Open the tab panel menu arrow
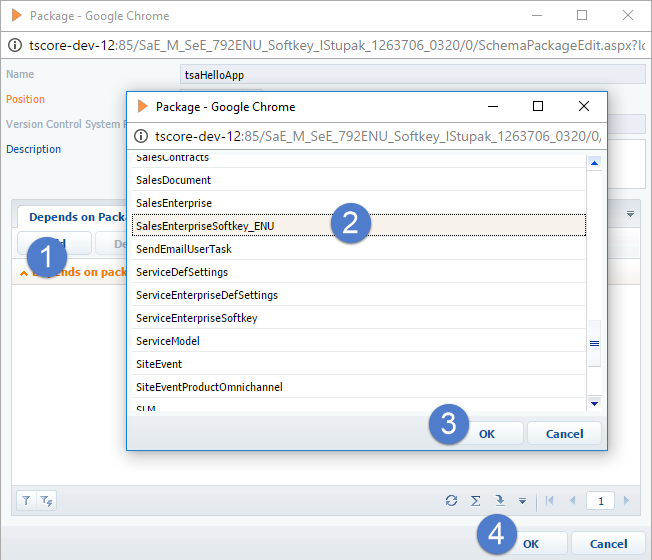652x560 pixels. pos(630,214)
